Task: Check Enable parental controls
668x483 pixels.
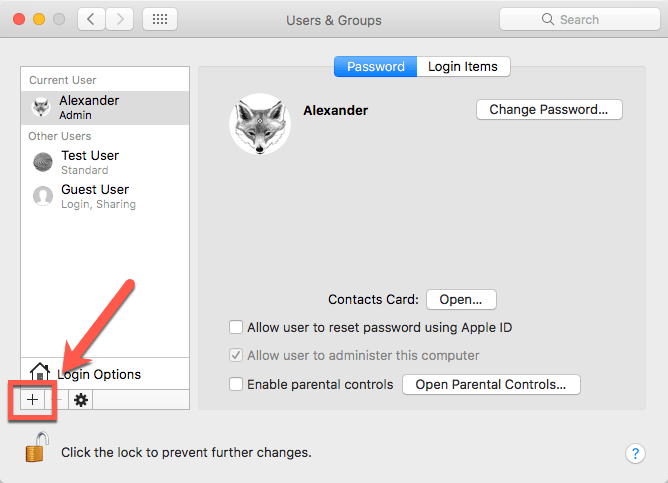Action: click(236, 384)
